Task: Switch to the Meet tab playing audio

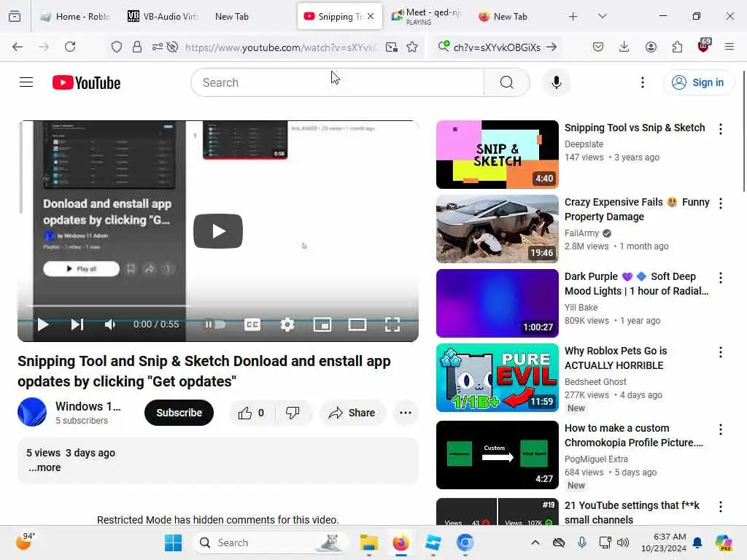Action: pyautogui.click(x=426, y=17)
